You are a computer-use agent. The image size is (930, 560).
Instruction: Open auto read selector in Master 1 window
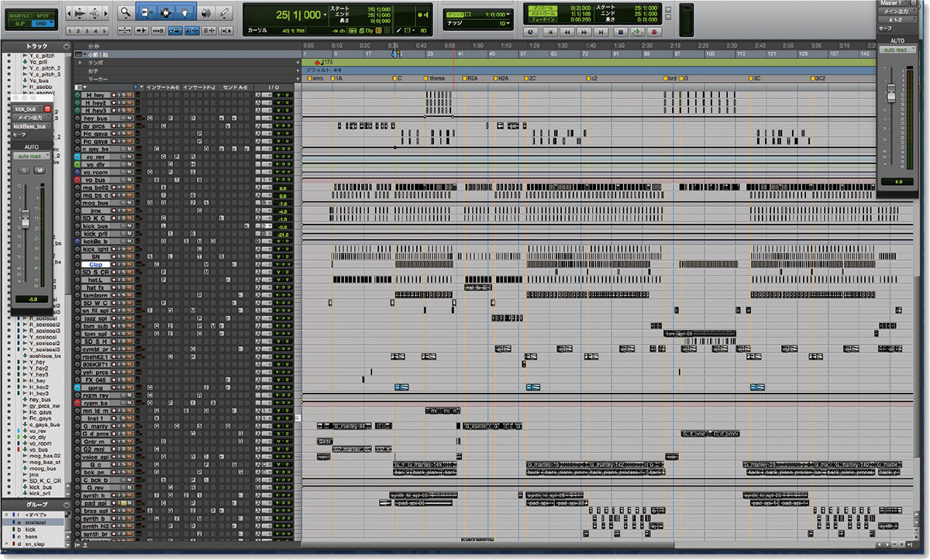[897, 50]
